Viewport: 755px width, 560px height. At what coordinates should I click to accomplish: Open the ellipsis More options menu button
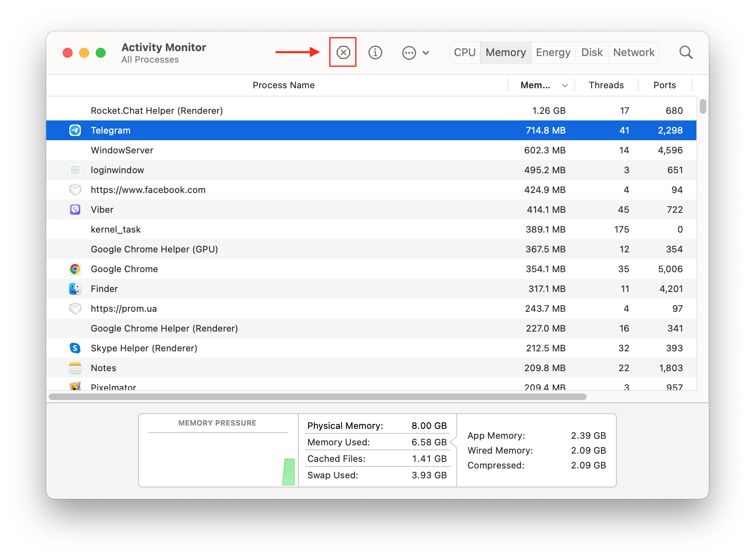click(x=415, y=53)
